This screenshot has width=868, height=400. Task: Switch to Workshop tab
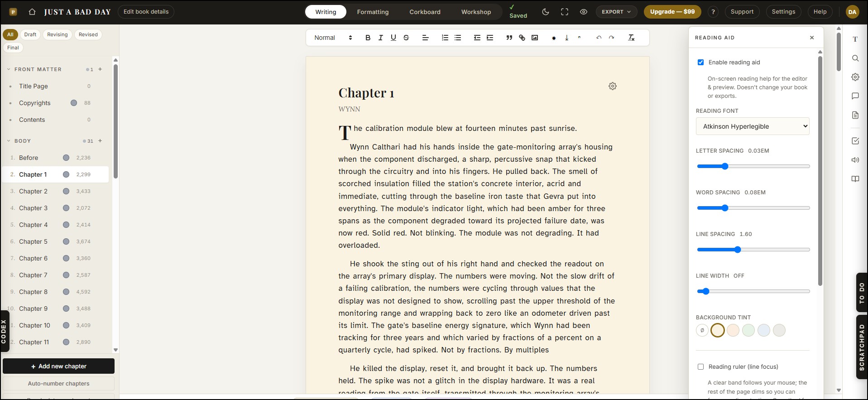pos(476,12)
